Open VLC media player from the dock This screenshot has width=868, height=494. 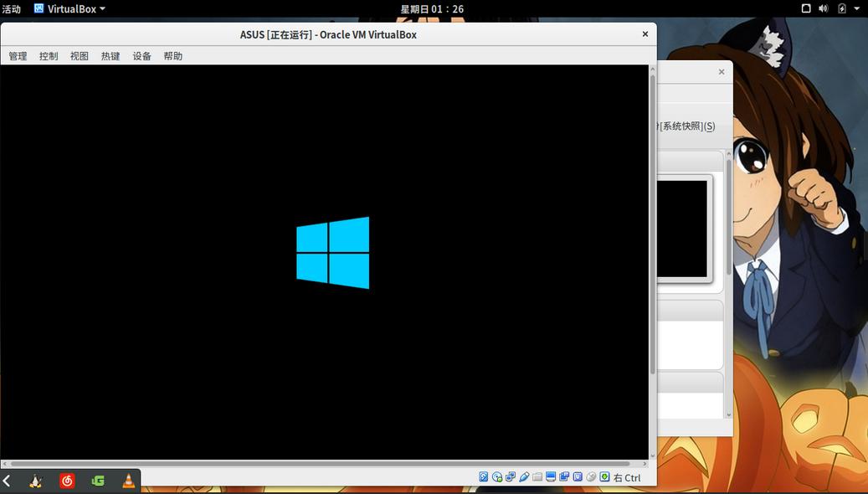pyautogui.click(x=128, y=481)
